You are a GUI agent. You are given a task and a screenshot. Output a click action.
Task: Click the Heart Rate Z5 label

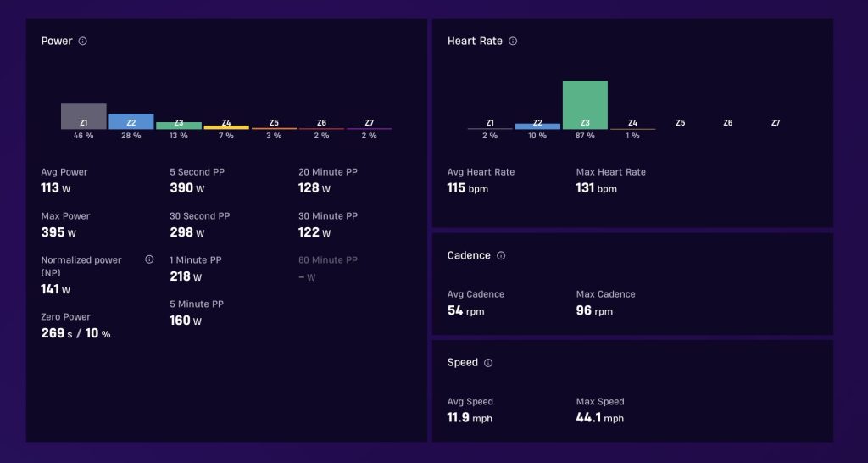click(681, 123)
